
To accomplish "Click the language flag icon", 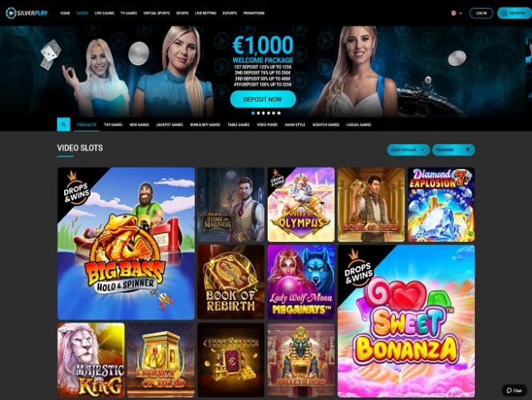I will point(453,14).
